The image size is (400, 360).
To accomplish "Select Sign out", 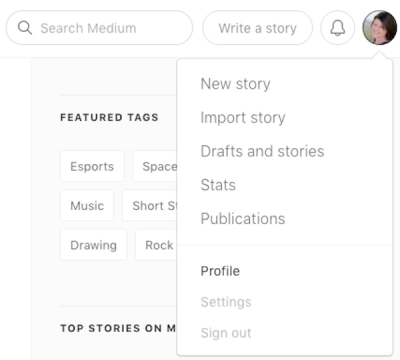I will (x=226, y=333).
